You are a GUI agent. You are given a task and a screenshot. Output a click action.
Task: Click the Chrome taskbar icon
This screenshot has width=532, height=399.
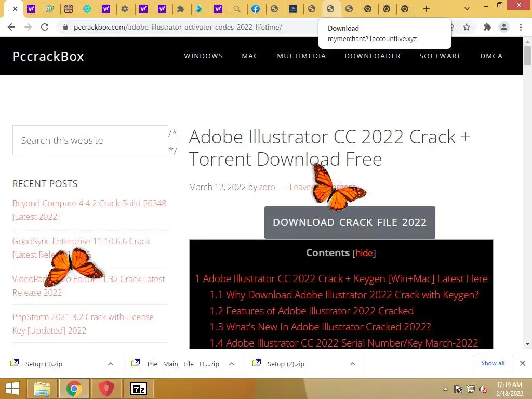(x=74, y=389)
